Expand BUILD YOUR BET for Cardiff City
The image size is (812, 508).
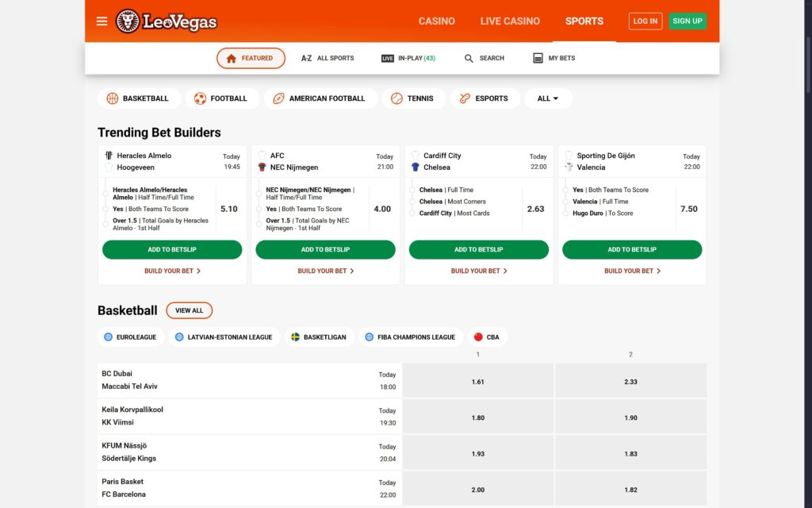(478, 270)
